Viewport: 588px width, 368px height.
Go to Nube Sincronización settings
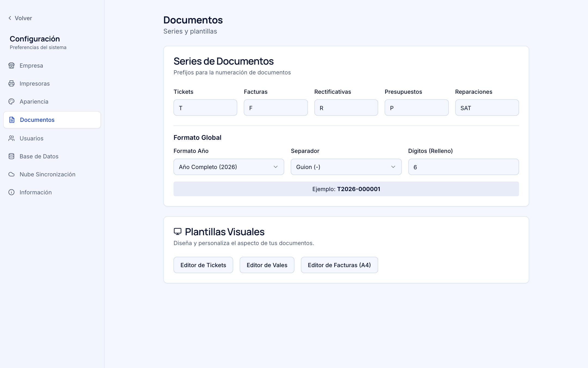click(52, 174)
